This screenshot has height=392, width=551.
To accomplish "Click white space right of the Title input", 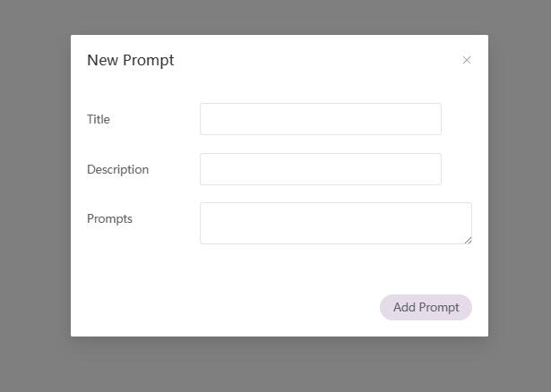I will coord(464,119).
